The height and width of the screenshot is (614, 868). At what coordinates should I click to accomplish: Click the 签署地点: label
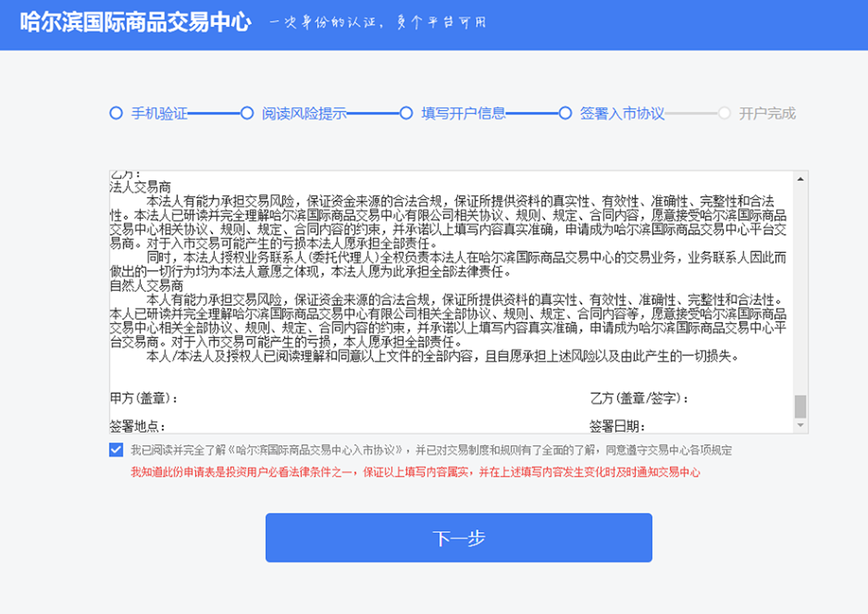138,427
